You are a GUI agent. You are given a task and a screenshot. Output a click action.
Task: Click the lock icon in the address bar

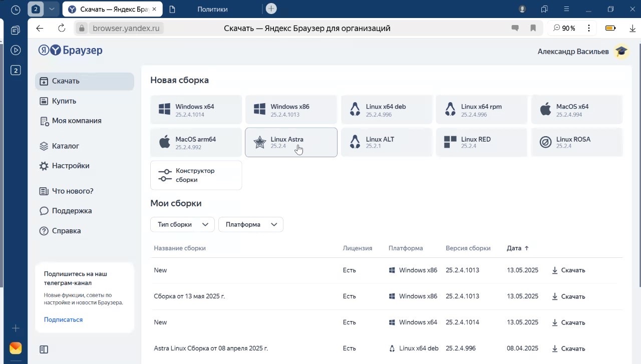82,28
